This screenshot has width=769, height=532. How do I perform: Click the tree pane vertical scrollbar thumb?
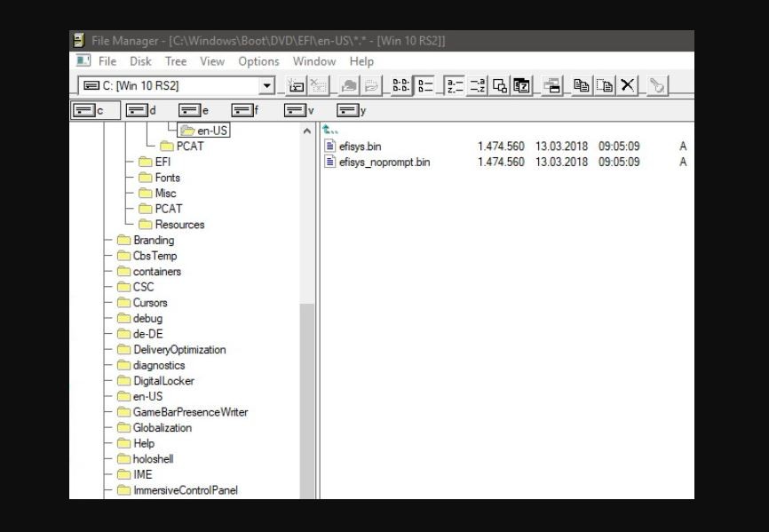[307, 400]
